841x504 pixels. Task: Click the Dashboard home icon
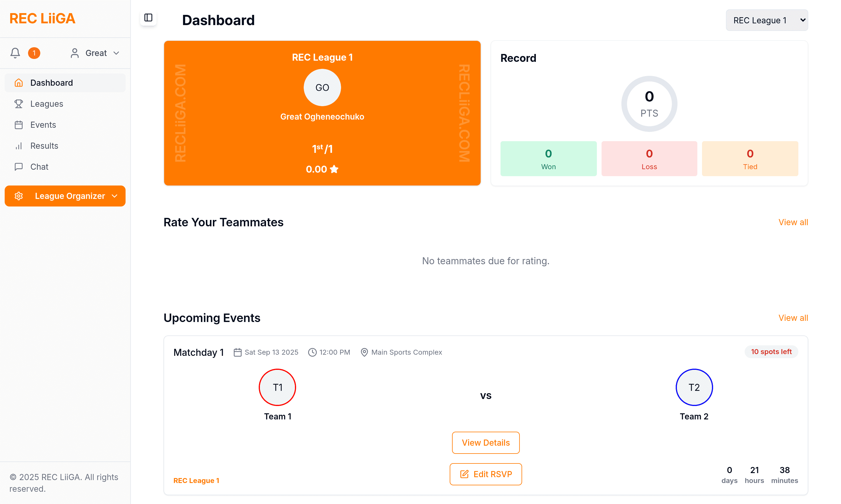pos(19,83)
